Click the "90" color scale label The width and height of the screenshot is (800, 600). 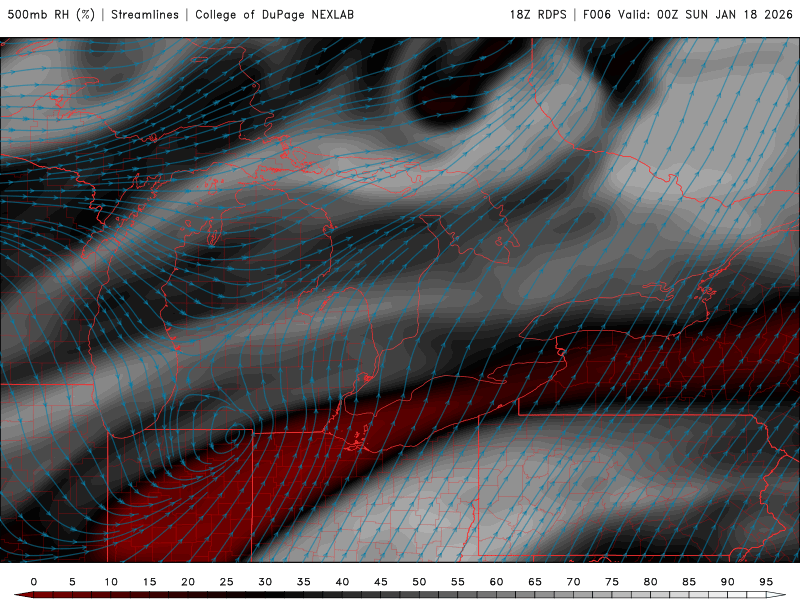tap(728, 582)
